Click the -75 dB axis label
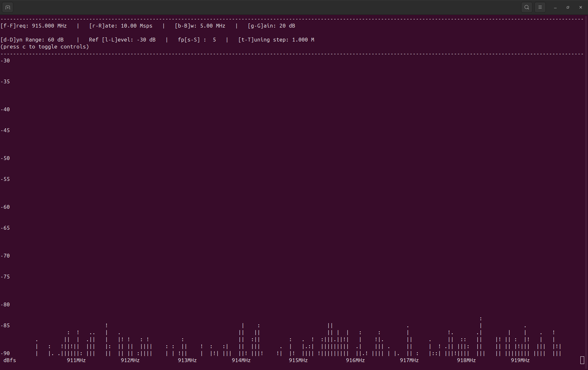 pyautogui.click(x=5, y=277)
